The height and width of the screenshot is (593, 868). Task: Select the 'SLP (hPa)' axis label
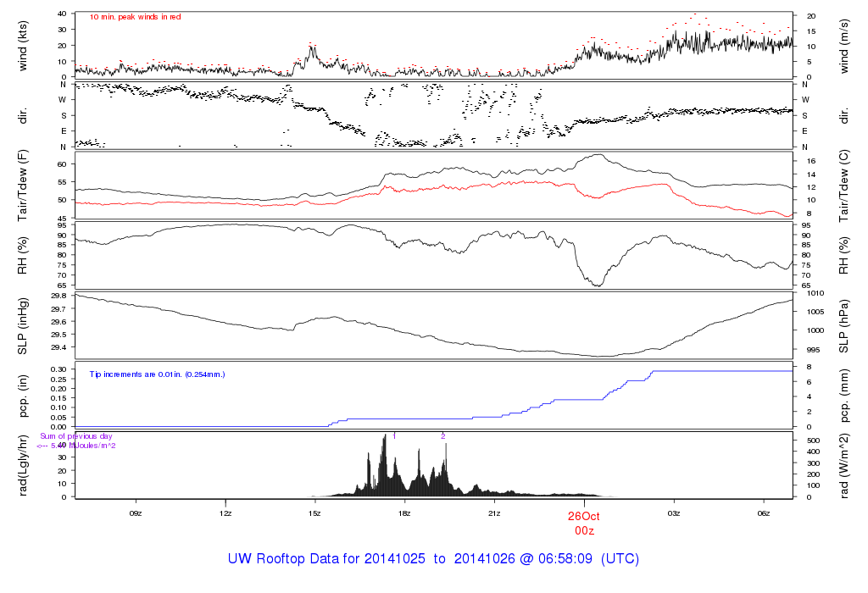click(x=843, y=326)
